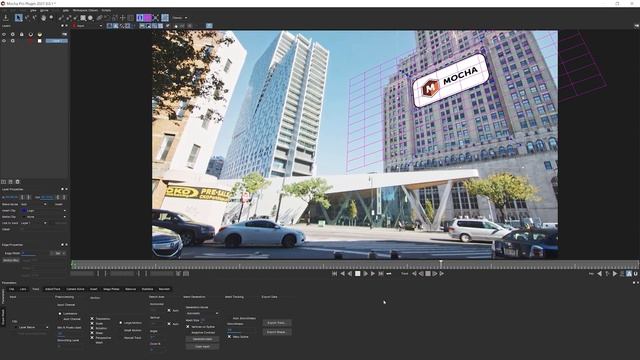Click the timeline playhead marker
The width and height of the screenshot is (640, 360).
441,264
